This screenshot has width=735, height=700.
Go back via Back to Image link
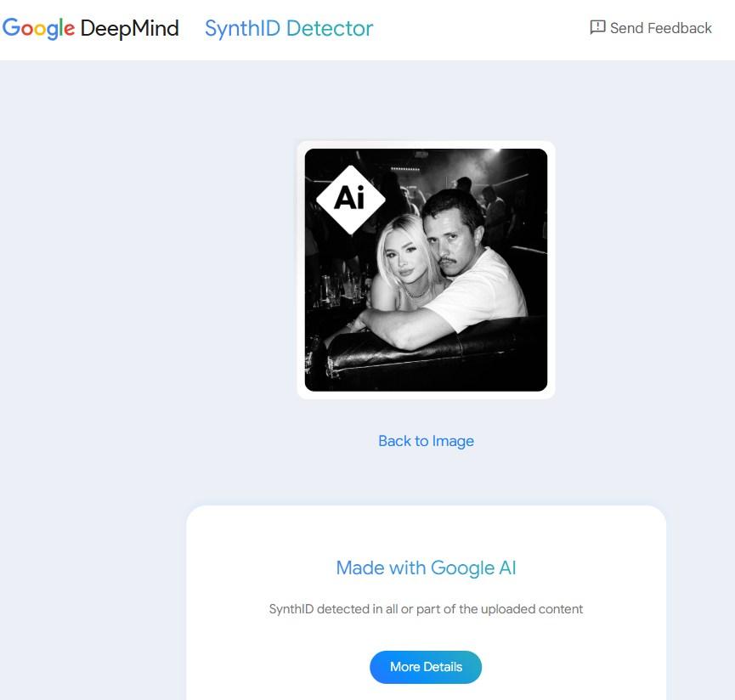[x=426, y=441]
